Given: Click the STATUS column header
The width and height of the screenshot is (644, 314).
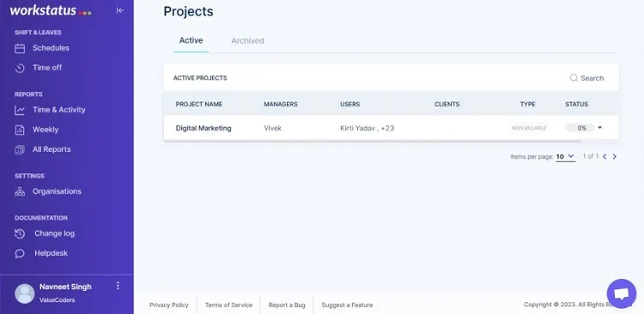Looking at the screenshot, I should [x=577, y=105].
